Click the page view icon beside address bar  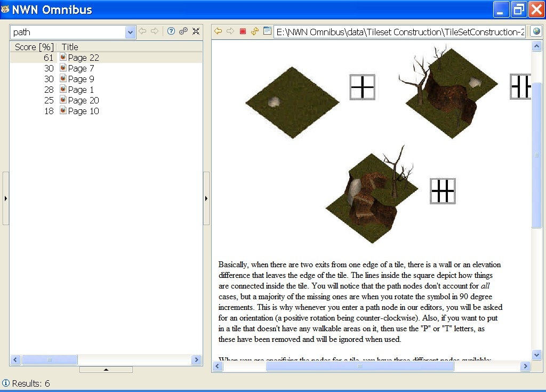click(x=267, y=31)
